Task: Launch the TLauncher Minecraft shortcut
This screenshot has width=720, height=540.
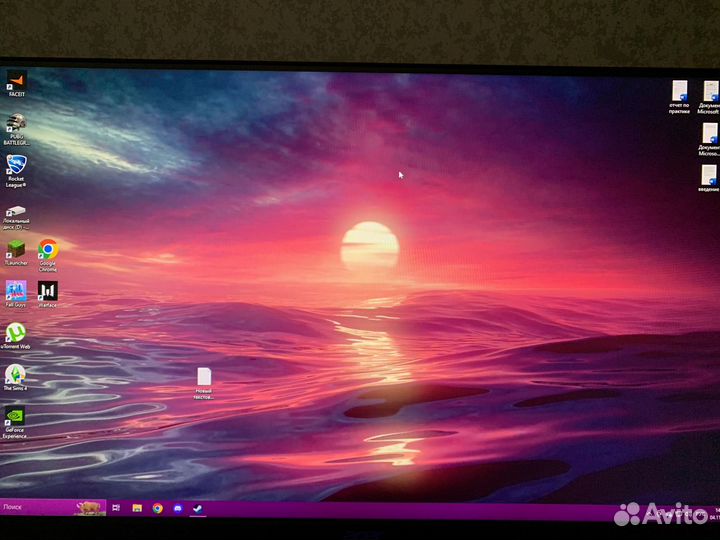Action: (x=16, y=253)
